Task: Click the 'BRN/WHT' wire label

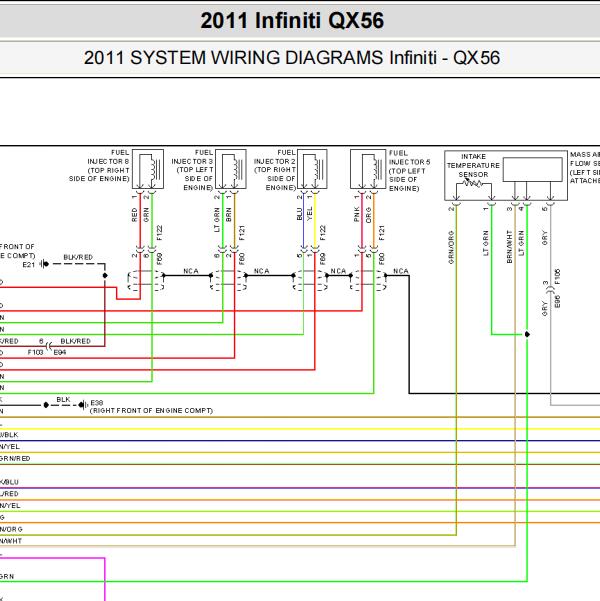Action: tap(510, 246)
